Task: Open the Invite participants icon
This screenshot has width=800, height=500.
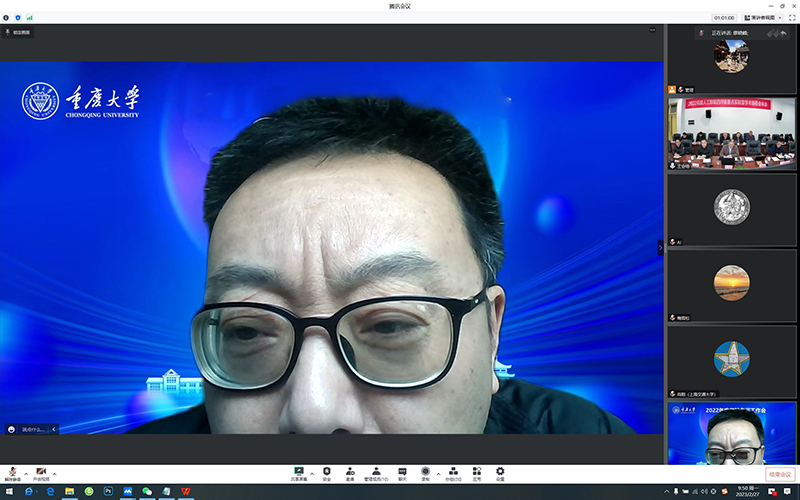Action: pos(350,472)
